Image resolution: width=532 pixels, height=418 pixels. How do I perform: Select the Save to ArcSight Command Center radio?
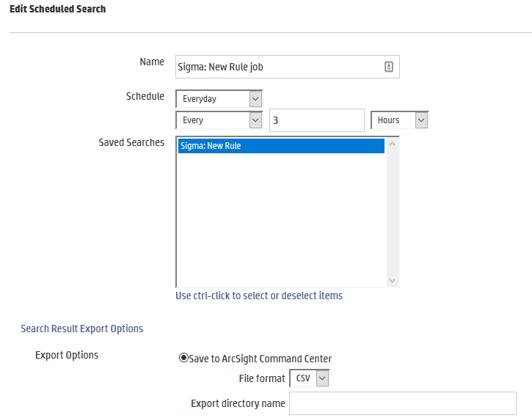coord(183,359)
